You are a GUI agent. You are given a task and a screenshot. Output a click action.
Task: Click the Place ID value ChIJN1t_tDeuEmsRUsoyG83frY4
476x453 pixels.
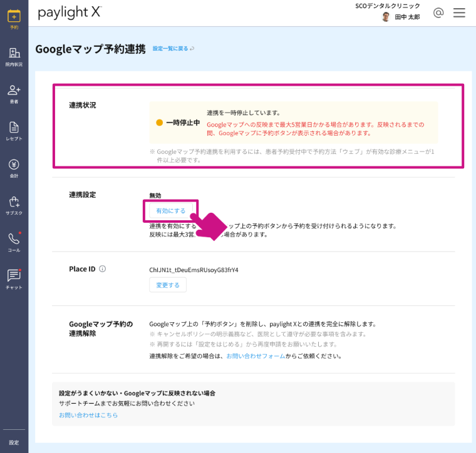pos(194,270)
